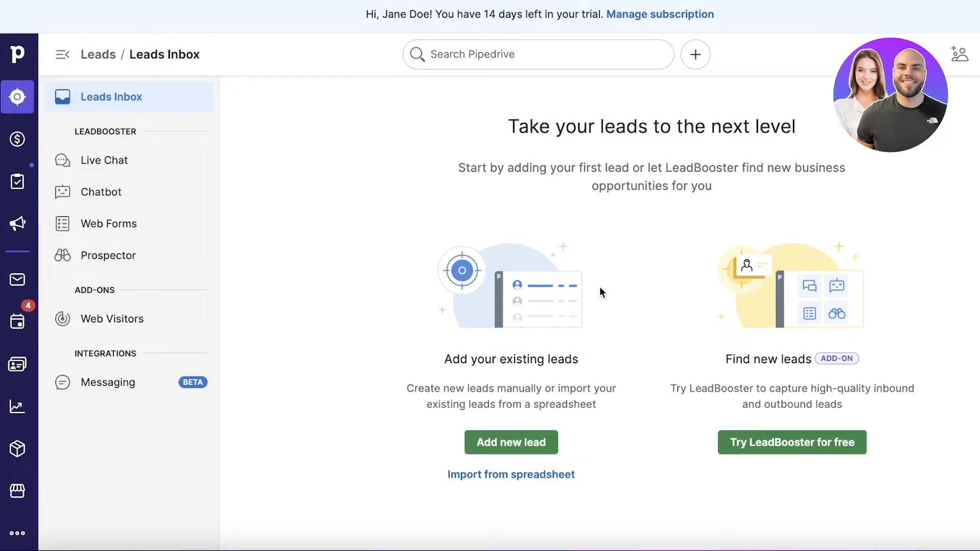Click the Leads breadcrumb
This screenshot has width=980, height=551.
(98, 55)
